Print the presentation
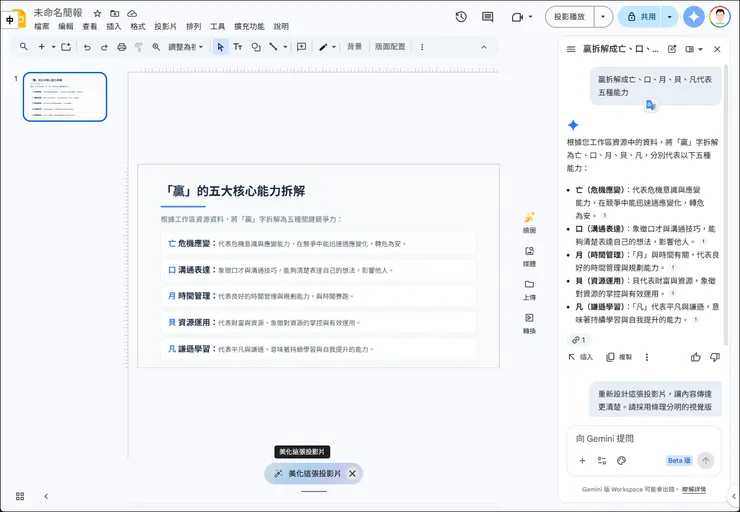 tap(122, 47)
